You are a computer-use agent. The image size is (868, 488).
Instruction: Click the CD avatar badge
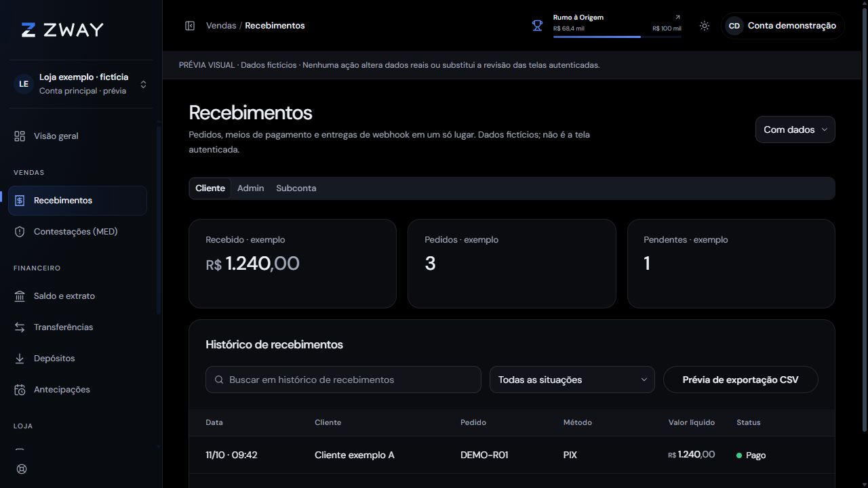(x=734, y=26)
